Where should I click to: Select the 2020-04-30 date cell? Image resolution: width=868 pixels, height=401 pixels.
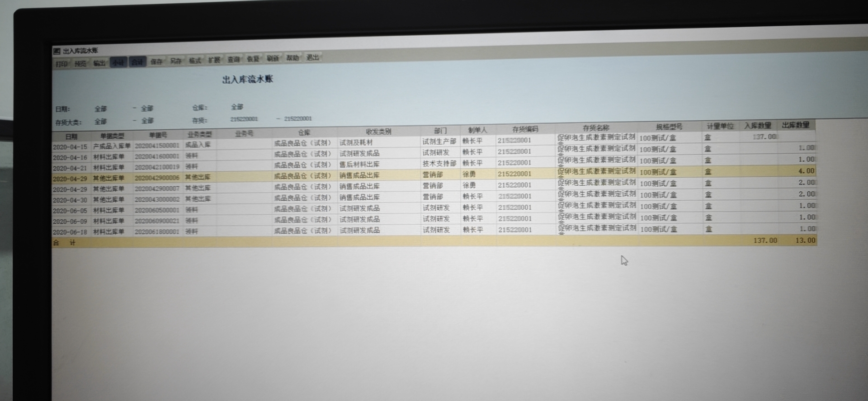(x=70, y=200)
